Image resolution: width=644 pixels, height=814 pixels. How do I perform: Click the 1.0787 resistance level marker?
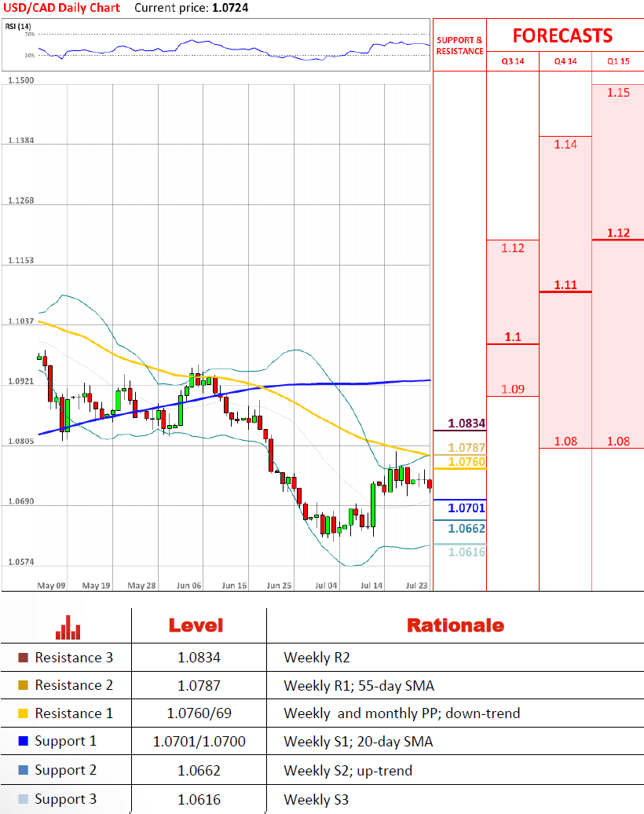click(467, 448)
